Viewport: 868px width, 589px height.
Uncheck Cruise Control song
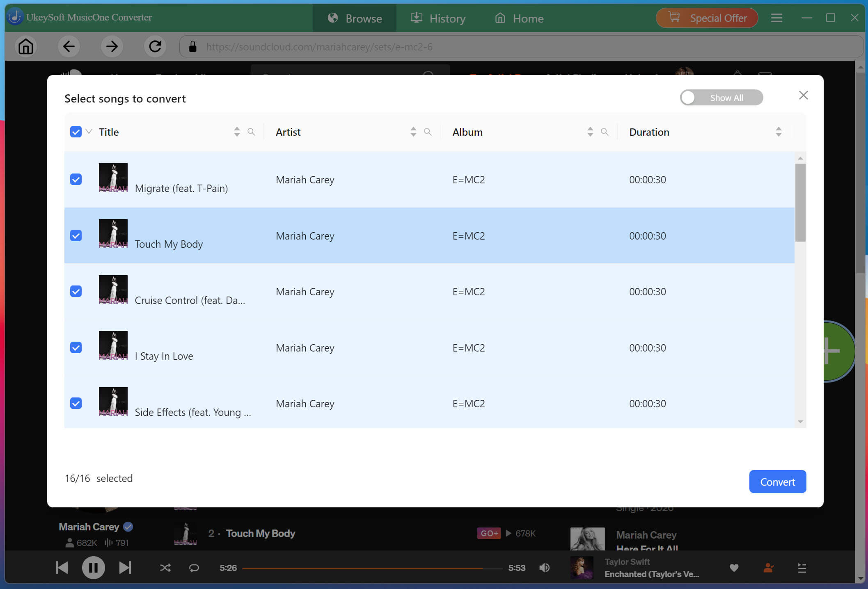pyautogui.click(x=76, y=291)
